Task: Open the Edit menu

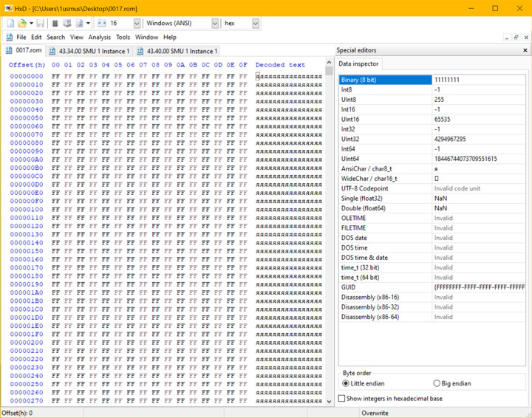Action: click(36, 37)
